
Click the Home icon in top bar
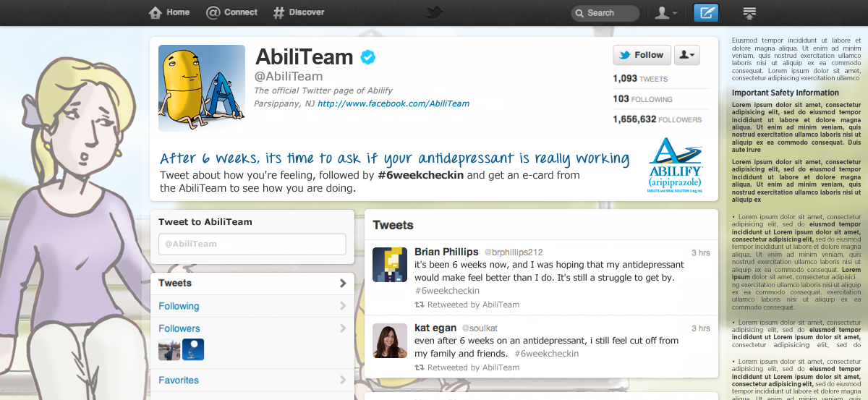pos(155,12)
